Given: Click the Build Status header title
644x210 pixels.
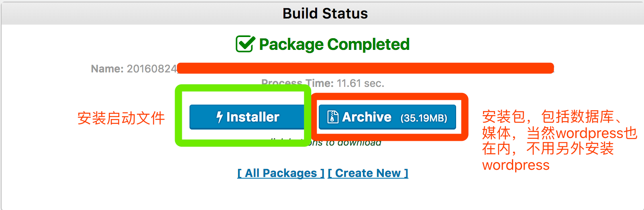Looking at the screenshot, I should click(x=325, y=13).
